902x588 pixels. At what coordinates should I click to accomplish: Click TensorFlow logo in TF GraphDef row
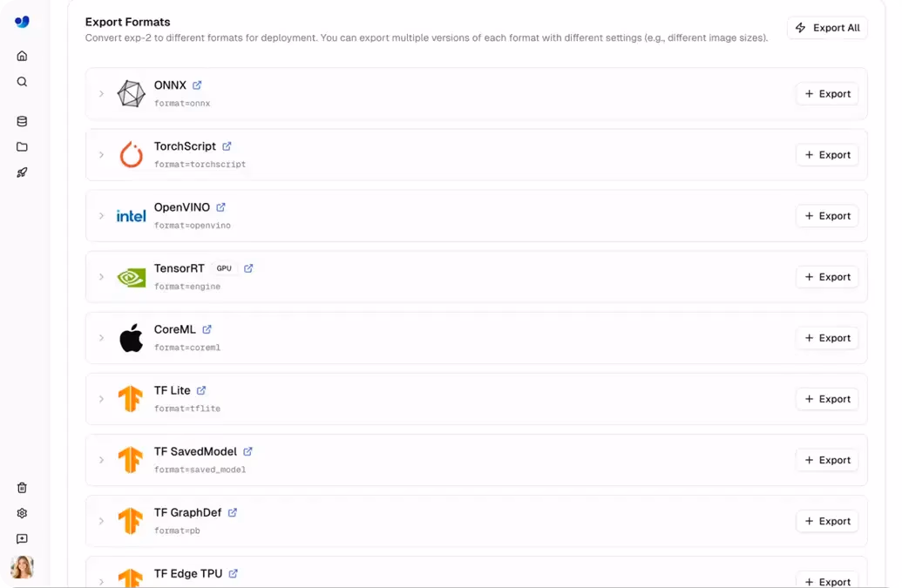point(131,521)
